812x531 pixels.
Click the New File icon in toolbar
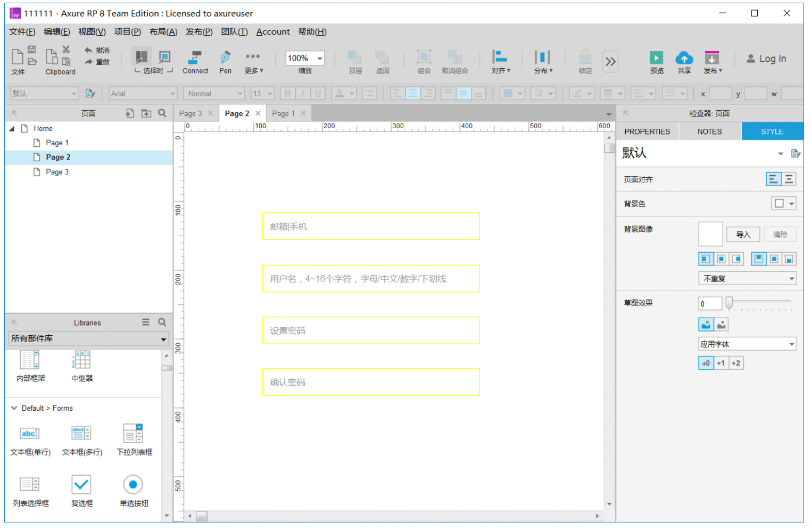click(18, 56)
